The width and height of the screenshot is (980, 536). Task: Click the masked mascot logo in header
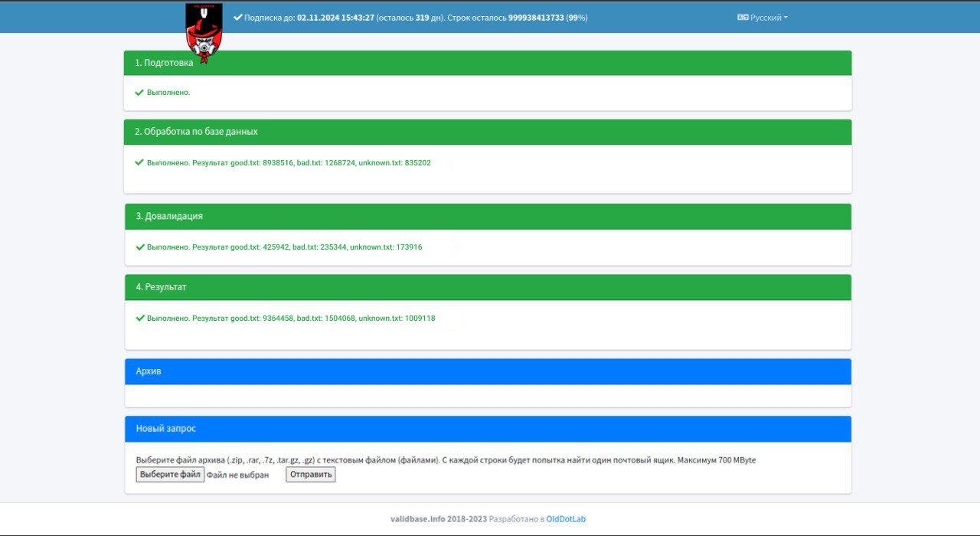(x=204, y=32)
